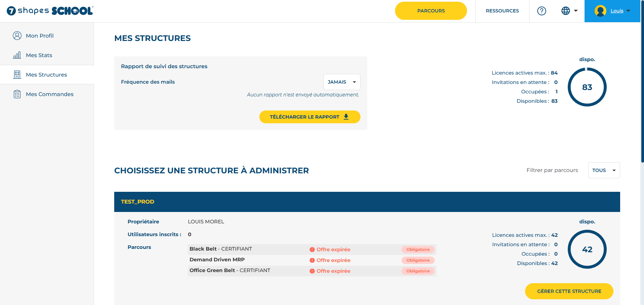Click the Demand Driven MRP parcours name
Image resolution: width=644 pixels, height=305 pixels.
coord(217,260)
